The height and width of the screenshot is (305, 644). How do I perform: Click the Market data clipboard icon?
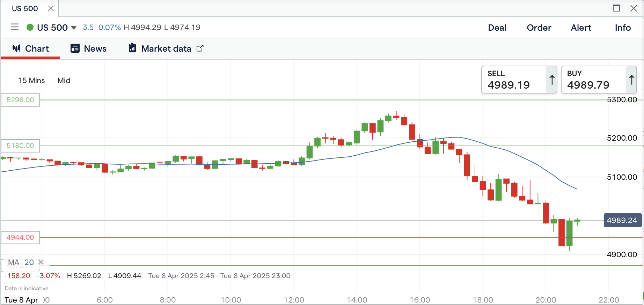click(x=132, y=48)
